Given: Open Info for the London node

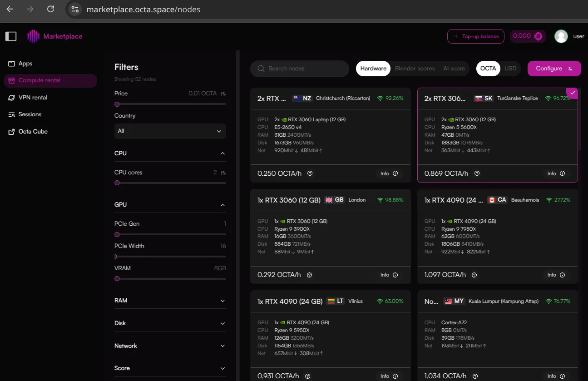Looking at the screenshot, I should pos(389,275).
